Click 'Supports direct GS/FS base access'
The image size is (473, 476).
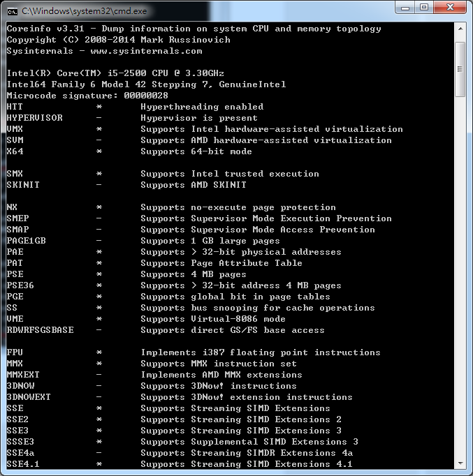[x=233, y=330]
